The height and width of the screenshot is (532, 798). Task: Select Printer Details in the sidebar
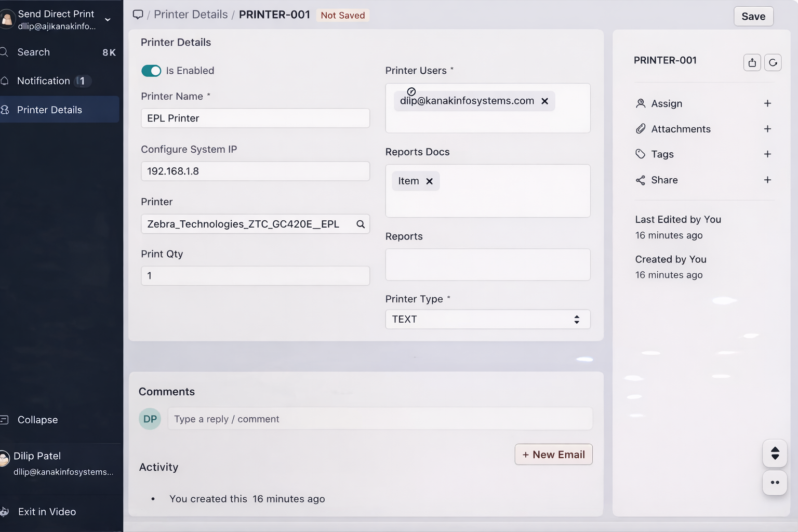click(x=58, y=110)
